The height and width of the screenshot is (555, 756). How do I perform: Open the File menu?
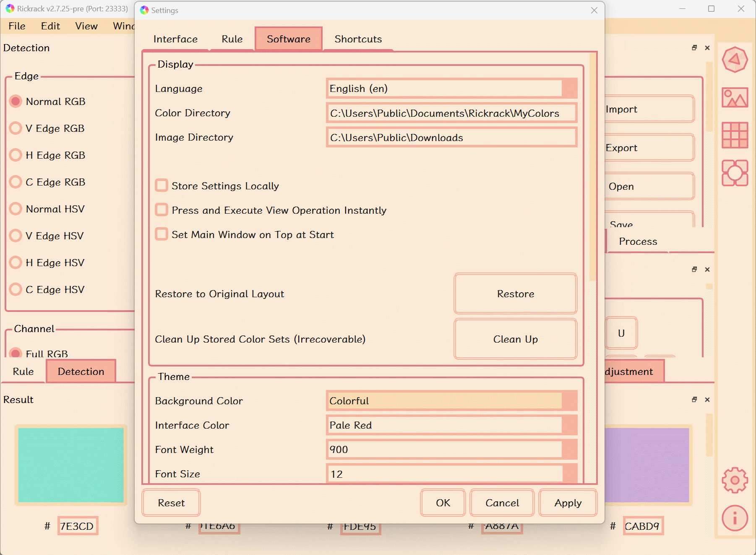coord(17,26)
